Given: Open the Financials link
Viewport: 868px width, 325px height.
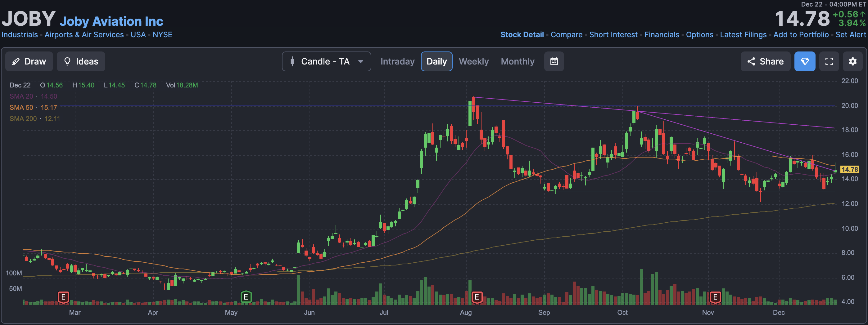Looking at the screenshot, I should point(662,35).
